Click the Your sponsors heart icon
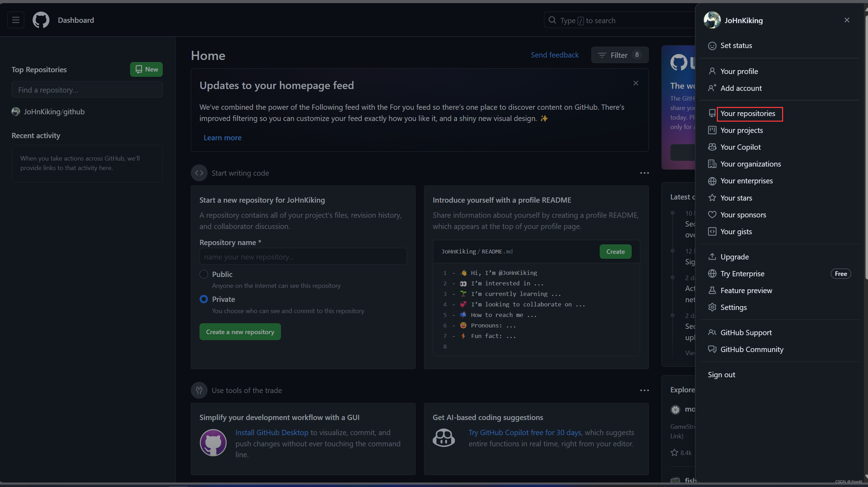This screenshot has height=487, width=868. [x=712, y=215]
